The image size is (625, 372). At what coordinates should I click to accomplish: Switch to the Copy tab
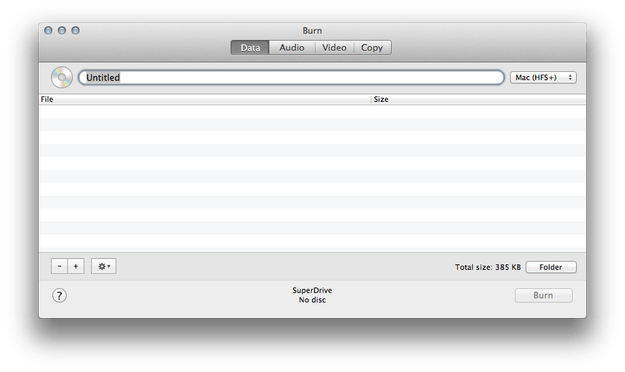[x=372, y=47]
